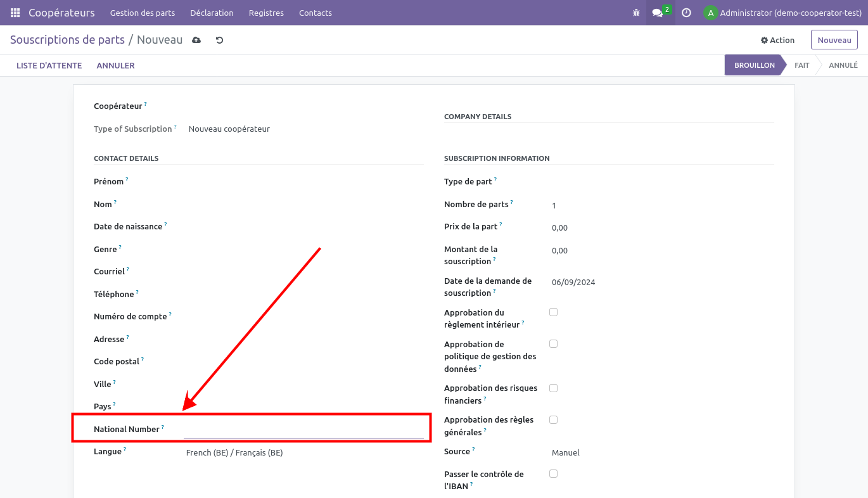Open the Registres menu

[266, 13]
